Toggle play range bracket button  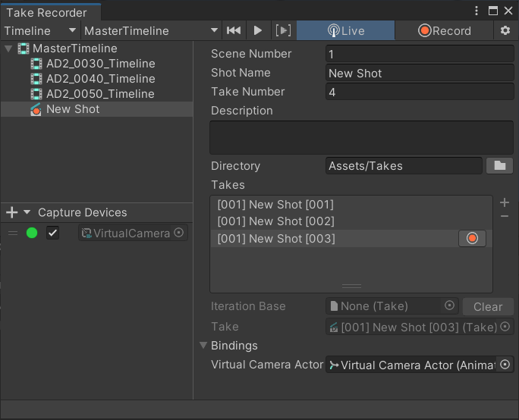283,31
